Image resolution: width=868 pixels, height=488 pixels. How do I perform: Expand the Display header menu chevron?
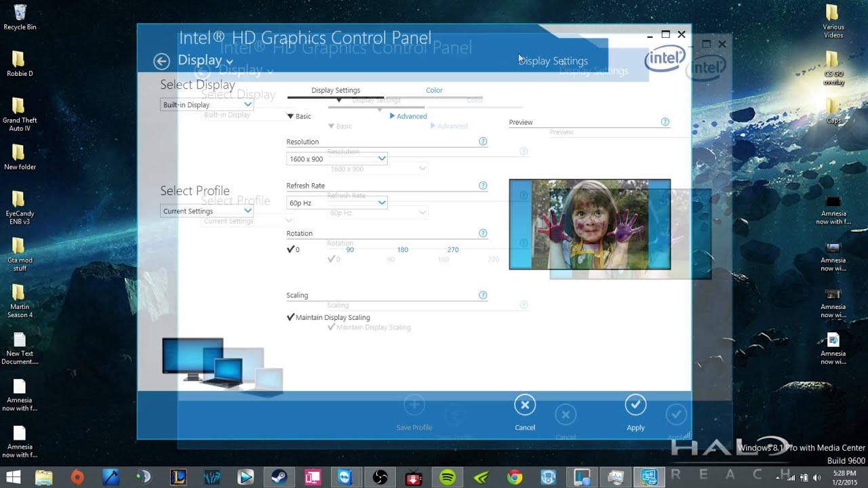click(x=229, y=62)
